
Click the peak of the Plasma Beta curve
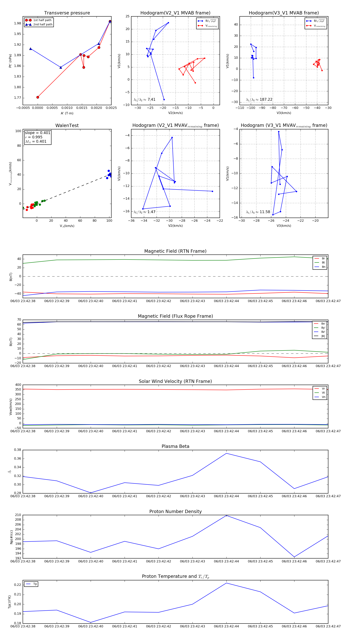coord(226,453)
